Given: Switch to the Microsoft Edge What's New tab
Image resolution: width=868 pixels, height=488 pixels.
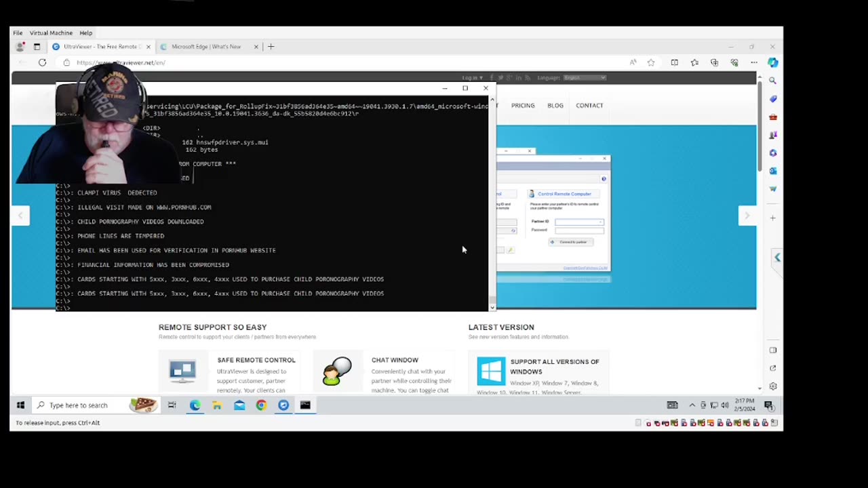Looking at the screenshot, I should coord(206,47).
